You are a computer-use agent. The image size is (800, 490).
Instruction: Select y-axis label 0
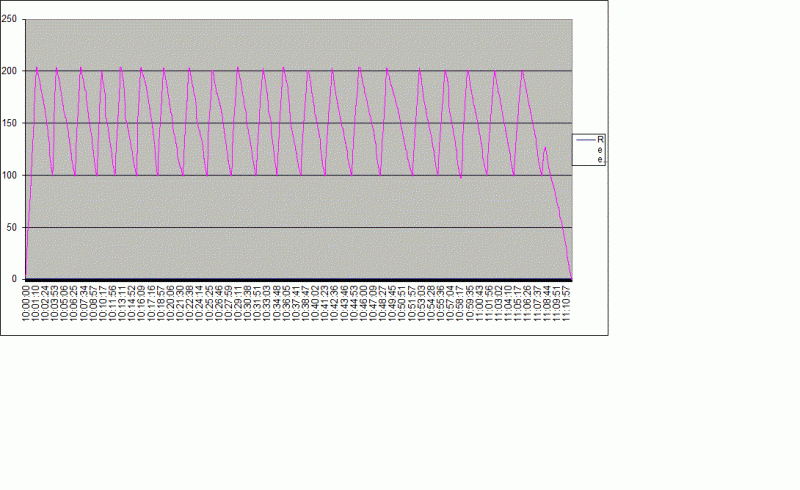point(14,279)
